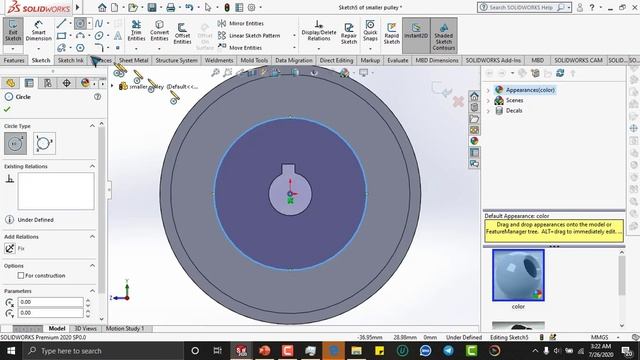Screen dimensions: 640x360
Task: Click Undo icon in top toolbar
Action: tap(189, 7)
